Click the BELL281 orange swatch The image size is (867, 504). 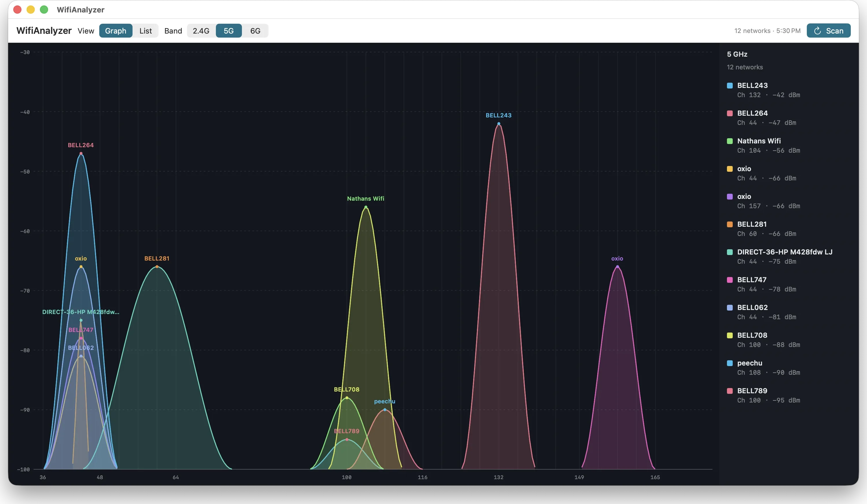pos(729,224)
